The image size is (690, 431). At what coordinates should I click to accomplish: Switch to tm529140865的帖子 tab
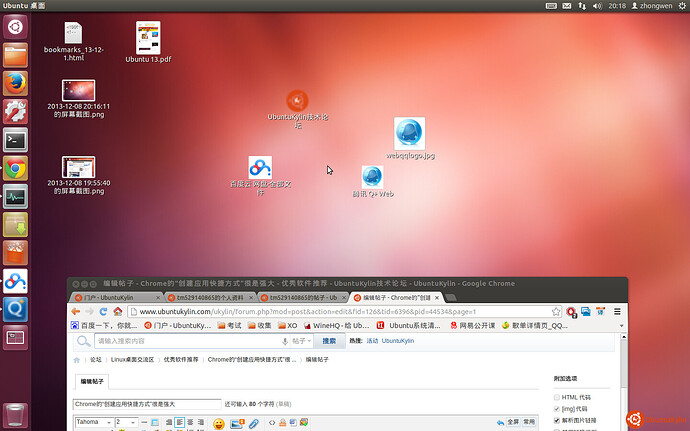[303, 298]
